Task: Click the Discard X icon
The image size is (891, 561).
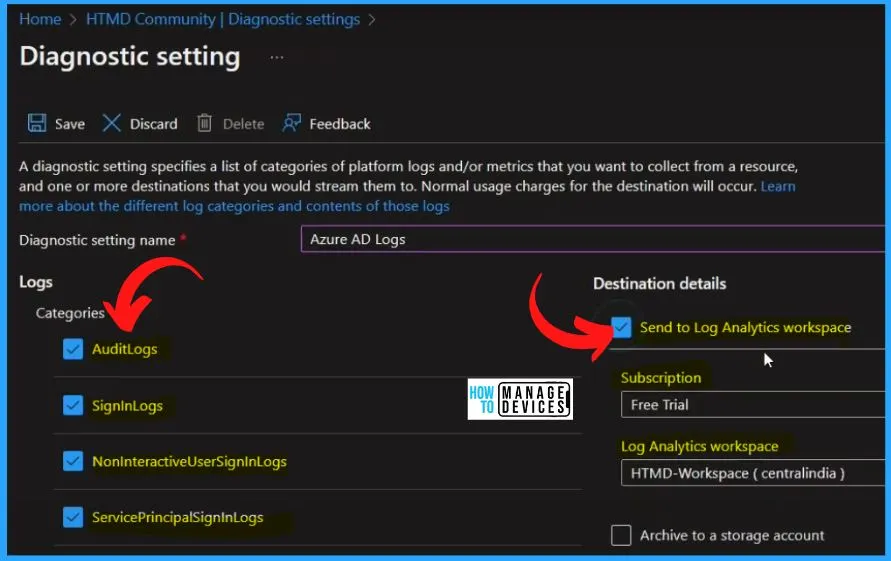Action: pos(111,123)
